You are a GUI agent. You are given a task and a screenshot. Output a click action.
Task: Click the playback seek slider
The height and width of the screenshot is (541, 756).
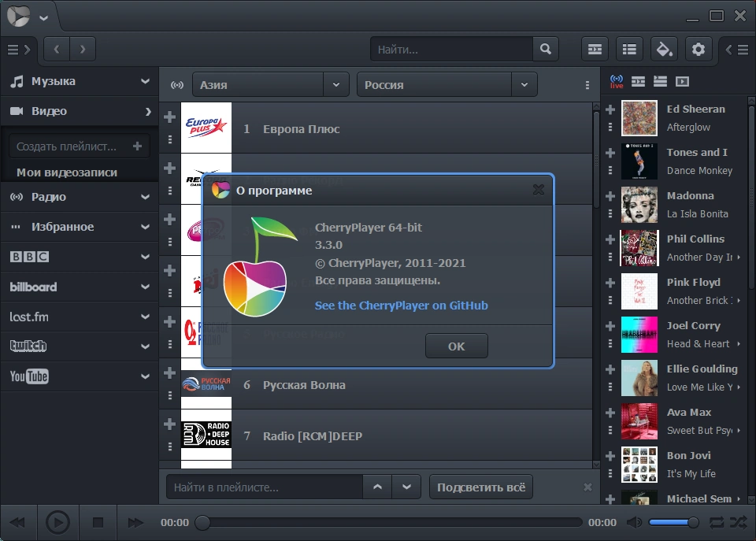390,523
